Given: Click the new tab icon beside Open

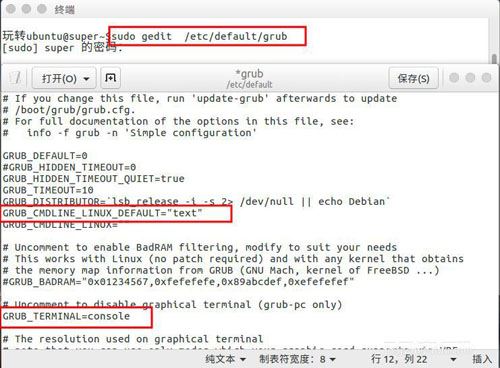Looking at the screenshot, I should [x=110, y=78].
